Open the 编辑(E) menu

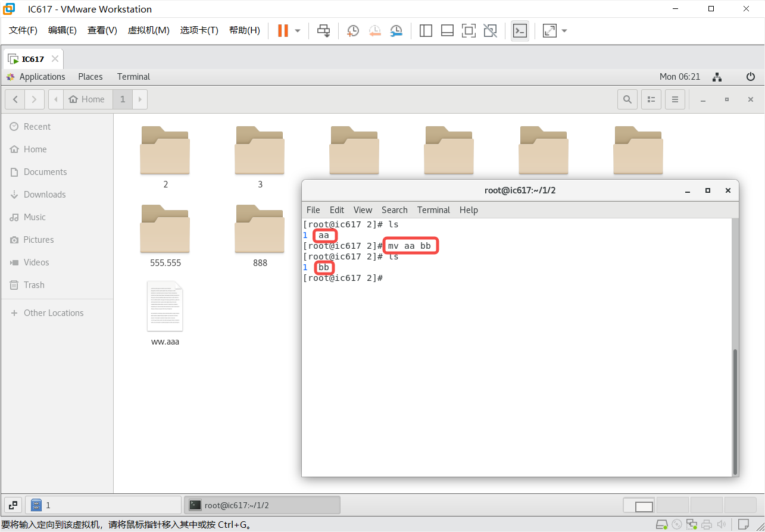(63, 30)
